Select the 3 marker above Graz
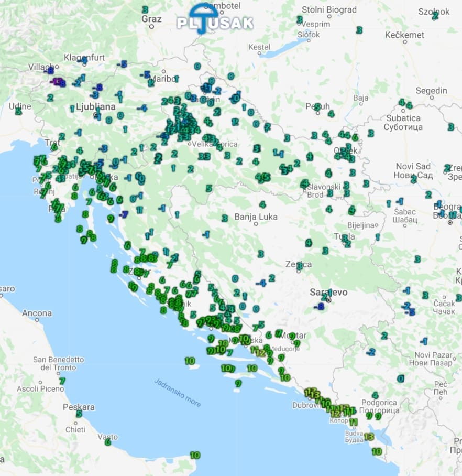This screenshot has width=462, height=476. (145, 9)
